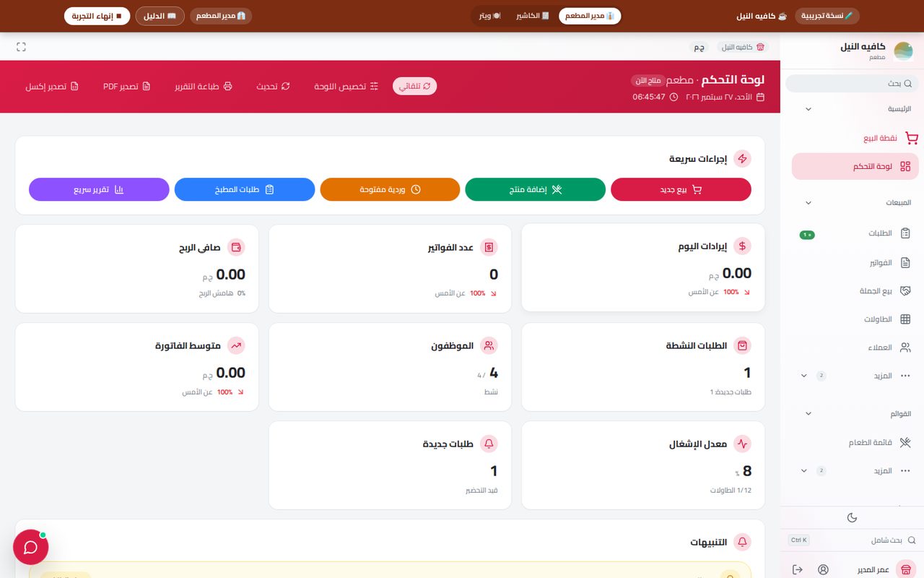
Task: Click the logout icon beside عمر المدير
Action: (x=798, y=569)
